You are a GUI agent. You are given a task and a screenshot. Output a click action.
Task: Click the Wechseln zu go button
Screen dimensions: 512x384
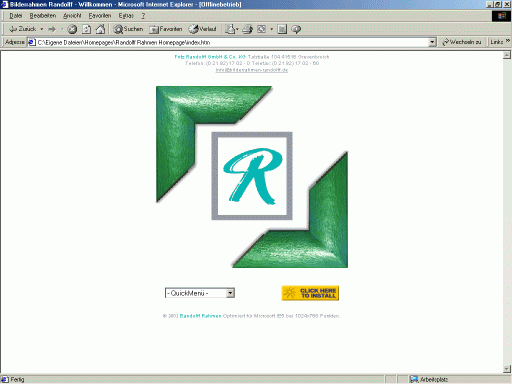[x=462, y=42]
